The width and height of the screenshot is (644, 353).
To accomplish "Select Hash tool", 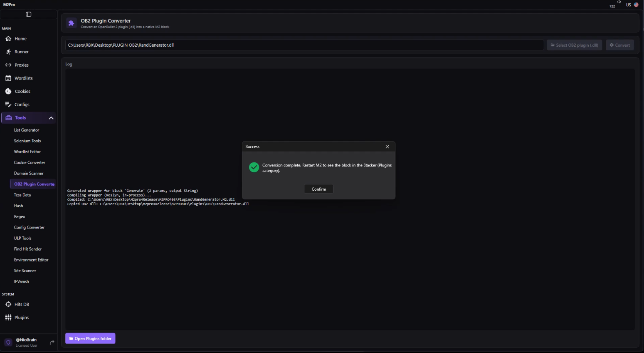I will point(19,206).
